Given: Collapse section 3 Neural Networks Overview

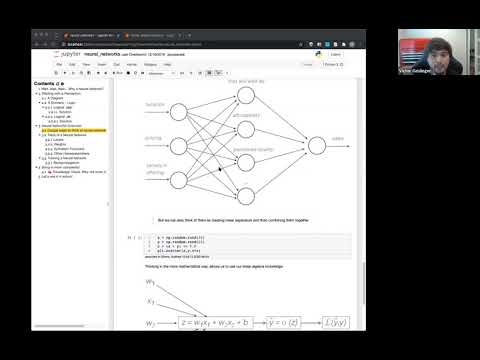Looking at the screenshot, I should tap(36, 126).
